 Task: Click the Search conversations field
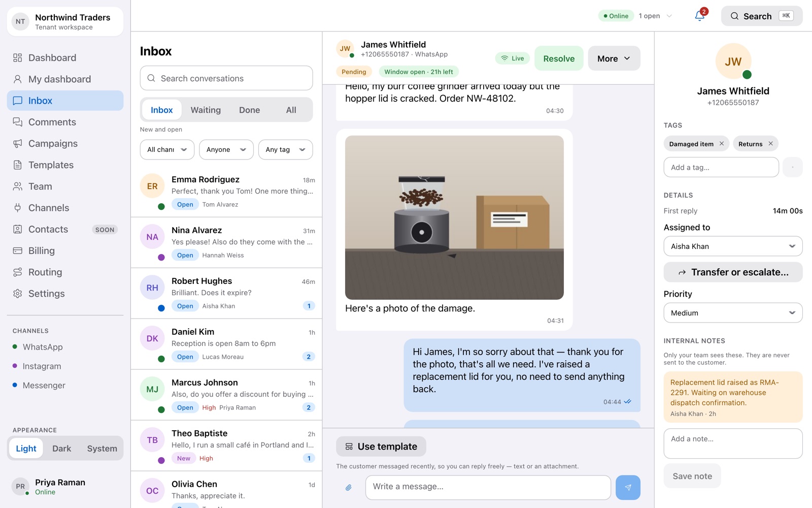pyautogui.click(x=226, y=78)
